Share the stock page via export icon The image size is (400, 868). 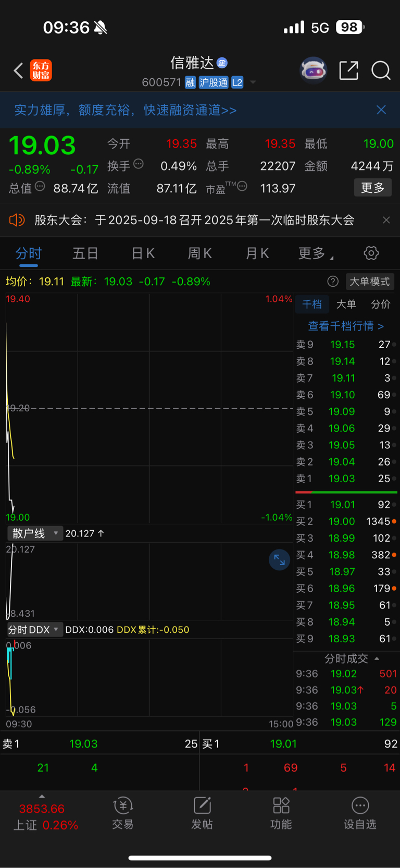click(x=348, y=70)
